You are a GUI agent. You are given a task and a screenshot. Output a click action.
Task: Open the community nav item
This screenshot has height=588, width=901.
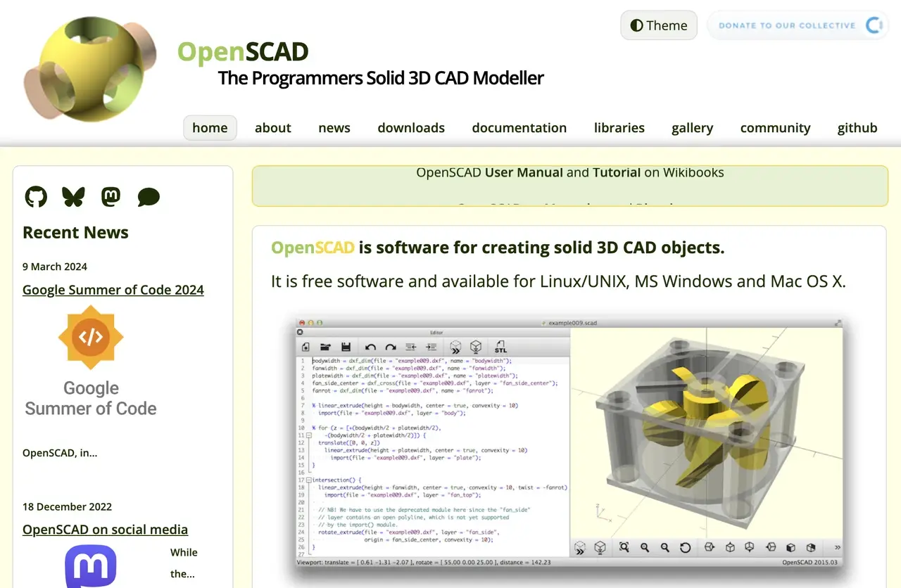pos(776,128)
